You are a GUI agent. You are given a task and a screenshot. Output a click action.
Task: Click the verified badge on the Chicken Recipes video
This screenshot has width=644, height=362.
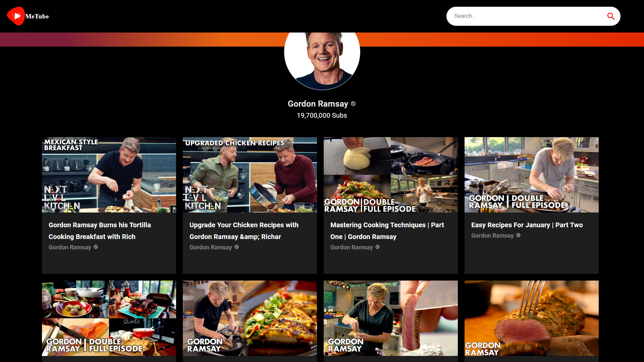coord(236,247)
